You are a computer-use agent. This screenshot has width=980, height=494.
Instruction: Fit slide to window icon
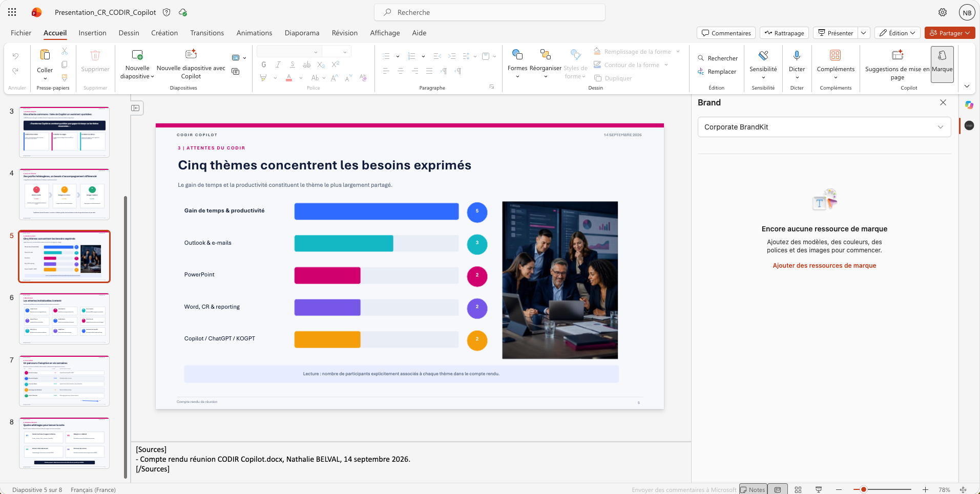pyautogui.click(x=963, y=490)
